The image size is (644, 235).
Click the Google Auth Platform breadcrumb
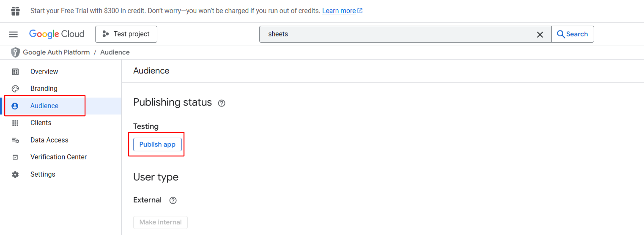click(x=56, y=52)
